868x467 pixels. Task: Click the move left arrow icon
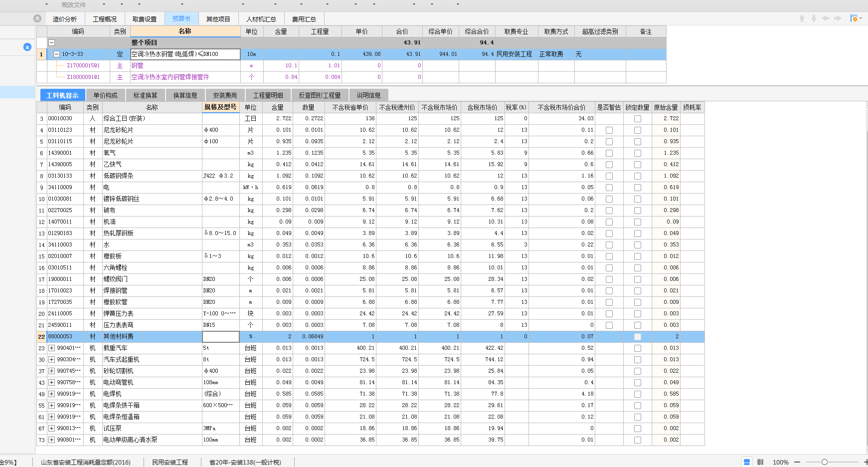coord(826,18)
